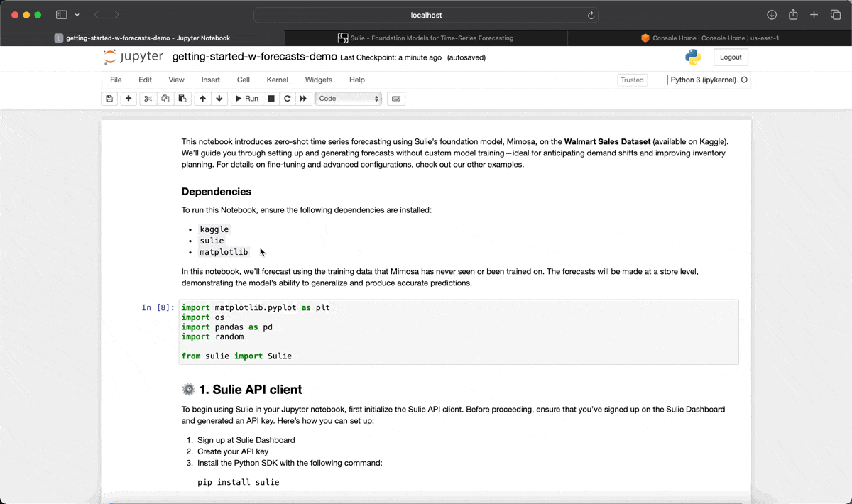Click the save and checkpoint icon
Screen dimensions: 852x504
point(109,99)
